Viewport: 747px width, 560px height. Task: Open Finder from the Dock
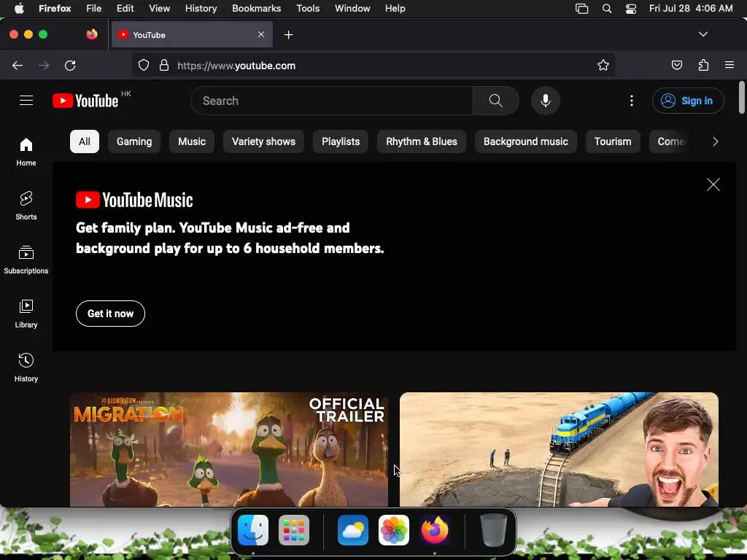coord(253,530)
